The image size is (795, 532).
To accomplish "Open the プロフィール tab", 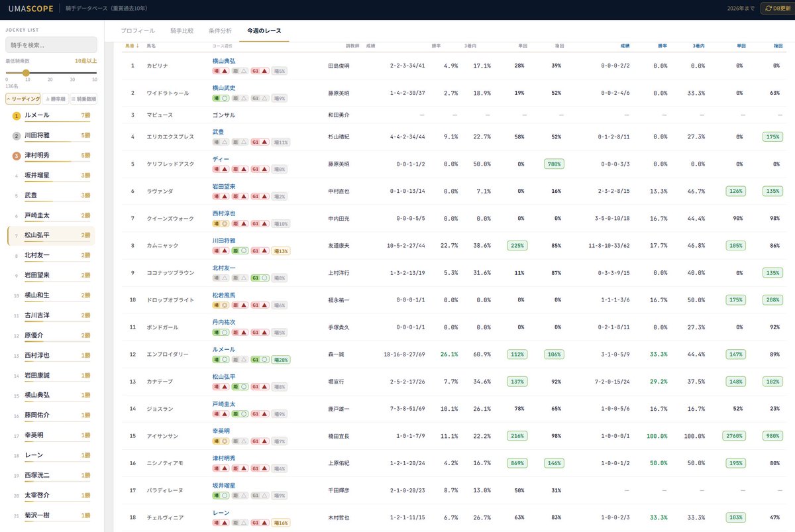I will 138,30.
